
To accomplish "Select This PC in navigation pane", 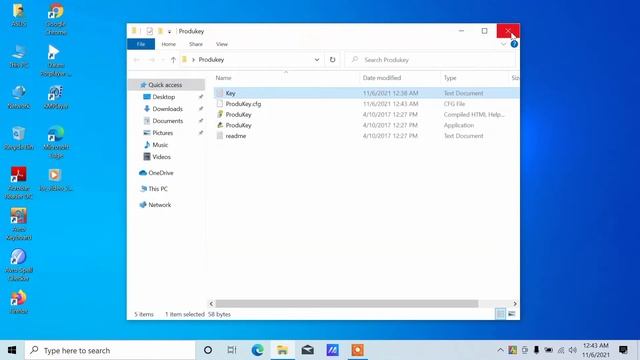I will [x=158, y=189].
